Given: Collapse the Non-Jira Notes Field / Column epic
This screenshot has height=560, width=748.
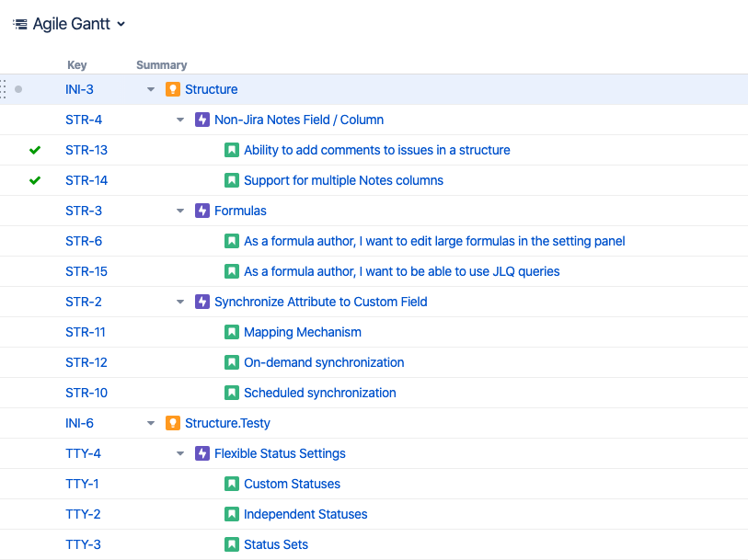Looking at the screenshot, I should [x=180, y=120].
